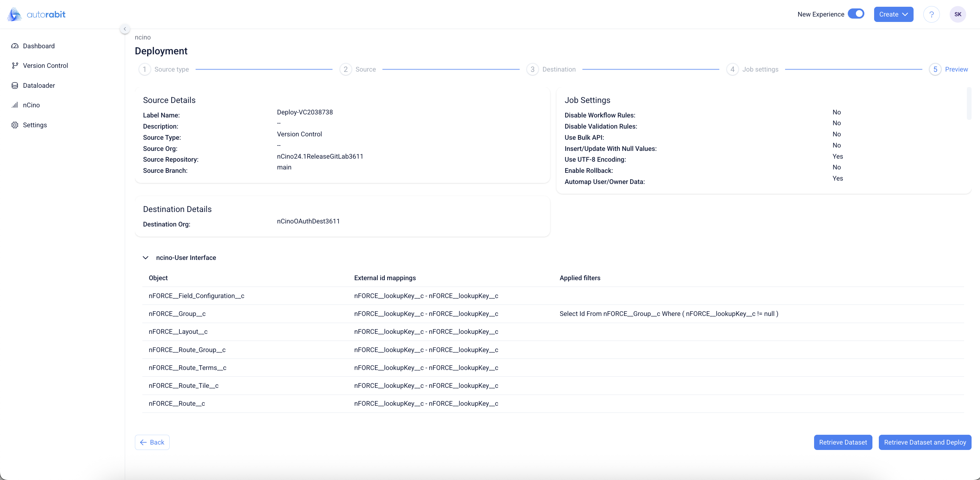Click the AutoRabit logo icon
980x480 pixels.
15,15
